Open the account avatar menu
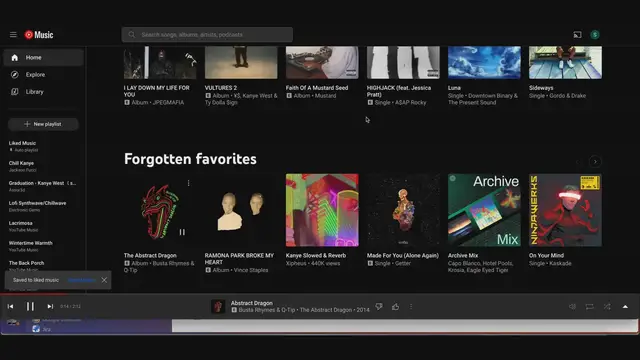The image size is (640, 360). click(595, 35)
